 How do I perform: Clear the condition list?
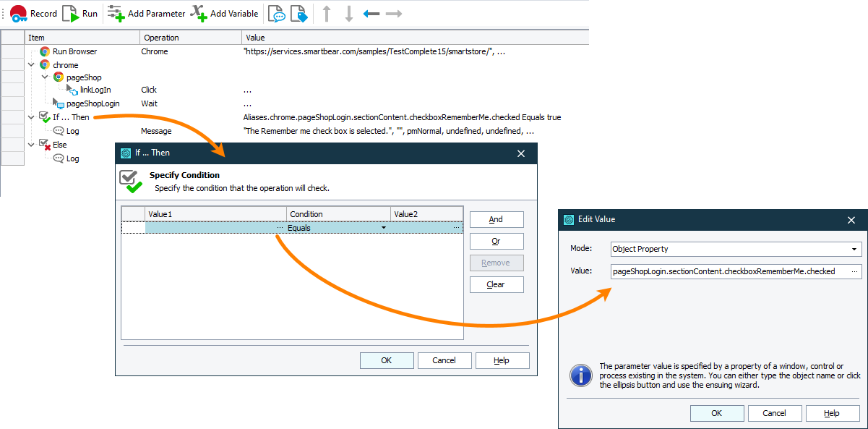click(x=497, y=284)
